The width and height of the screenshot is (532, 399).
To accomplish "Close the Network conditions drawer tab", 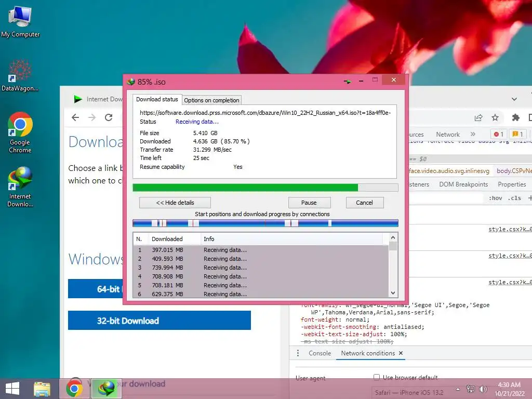I will [401, 353].
